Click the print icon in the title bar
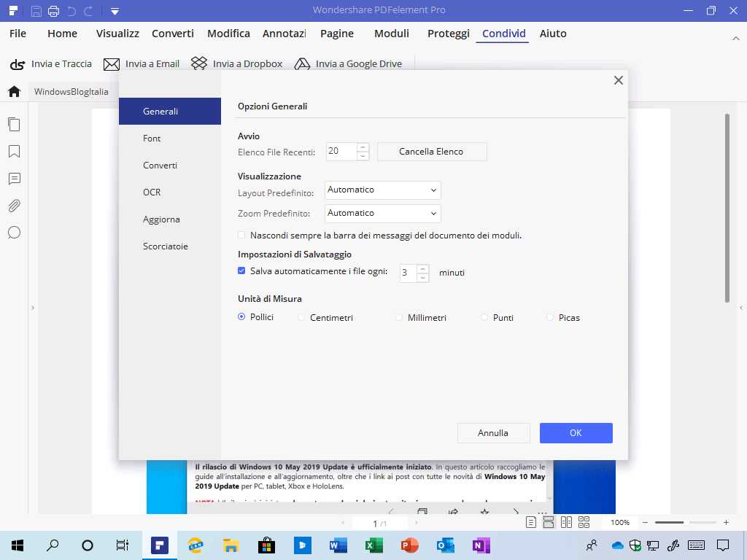 (53, 10)
